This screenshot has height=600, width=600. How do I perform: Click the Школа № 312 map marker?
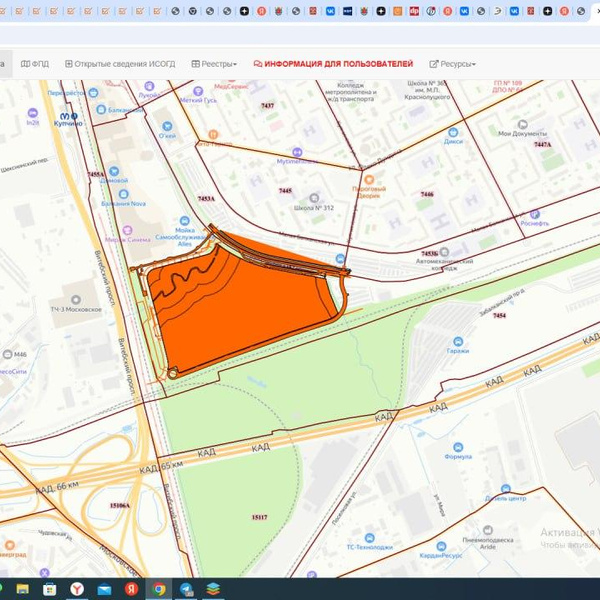(x=316, y=199)
